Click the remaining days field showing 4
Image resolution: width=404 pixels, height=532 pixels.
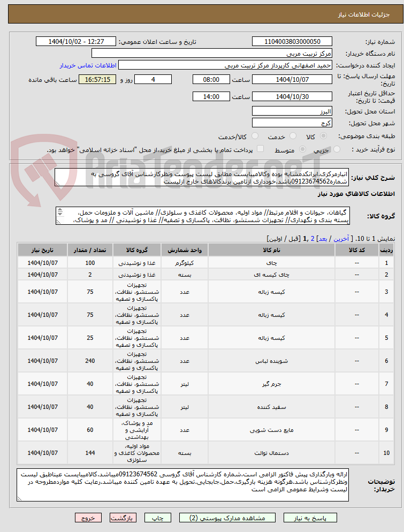(153, 79)
